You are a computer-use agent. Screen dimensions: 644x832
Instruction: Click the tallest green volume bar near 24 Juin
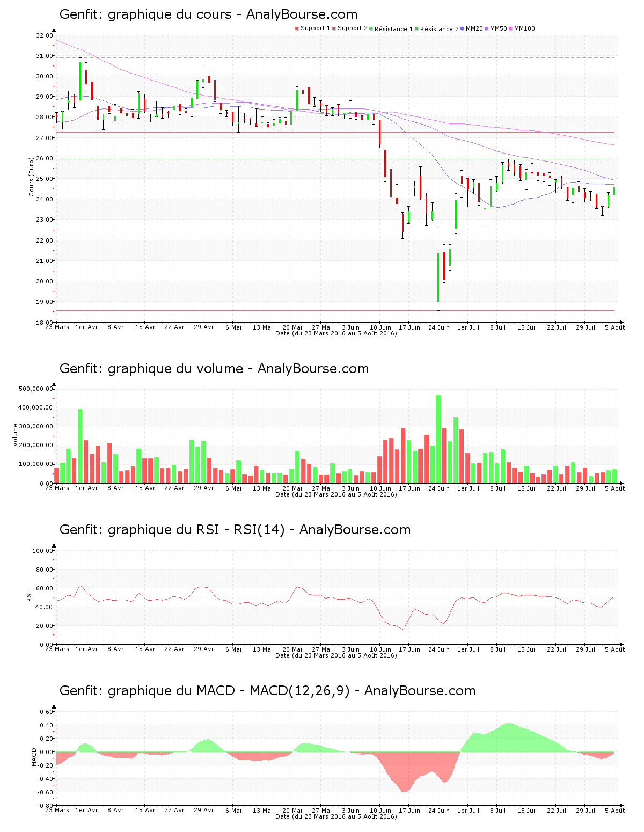[438, 439]
